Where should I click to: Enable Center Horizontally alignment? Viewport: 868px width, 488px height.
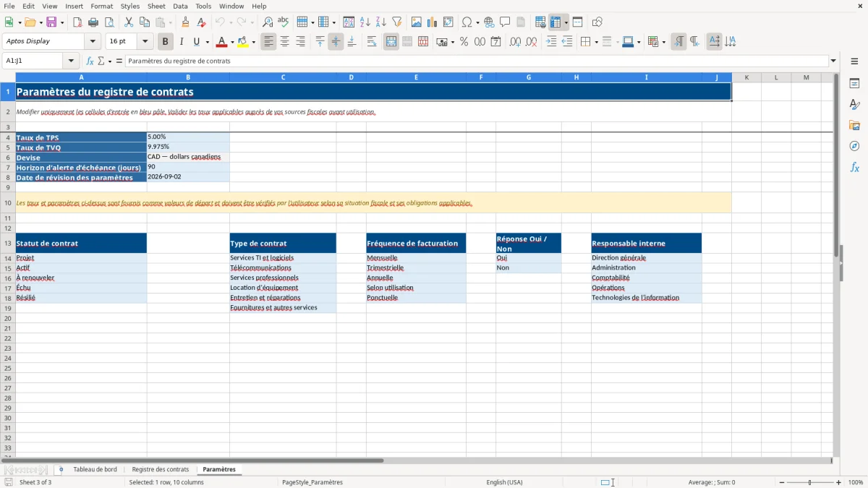[x=284, y=42]
